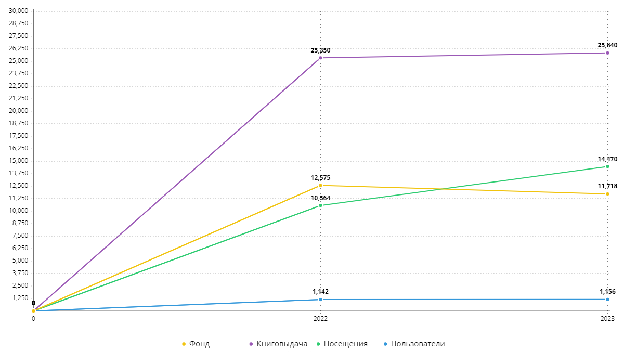
Task: Click the purple Книговыдача point for 2022
Action: 320,58
